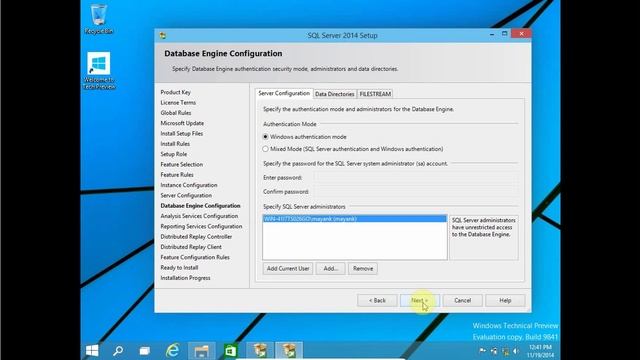Screen dimensions: 640x360
Task: Click the Add... button
Action: click(x=331, y=269)
